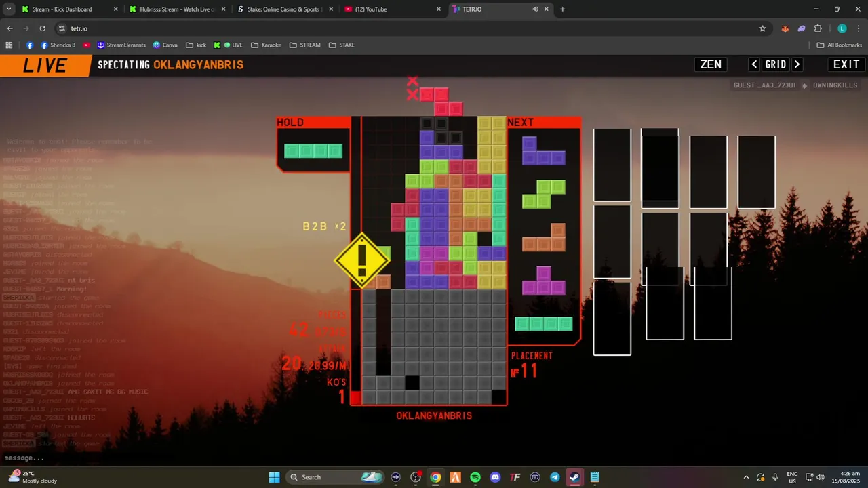Click the GRID view label
Image resolution: width=868 pixels, height=488 pixels.
(775, 64)
